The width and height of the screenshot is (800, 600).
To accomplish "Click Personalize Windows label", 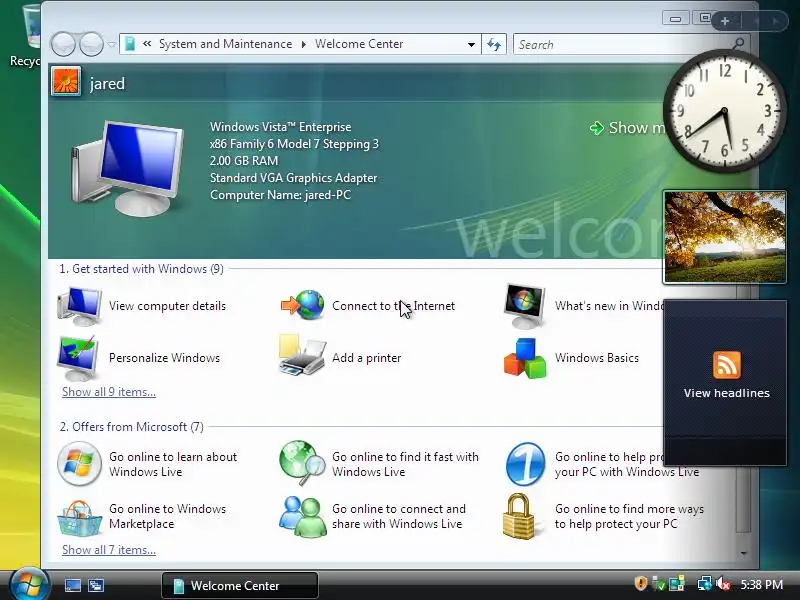I will [x=164, y=358].
